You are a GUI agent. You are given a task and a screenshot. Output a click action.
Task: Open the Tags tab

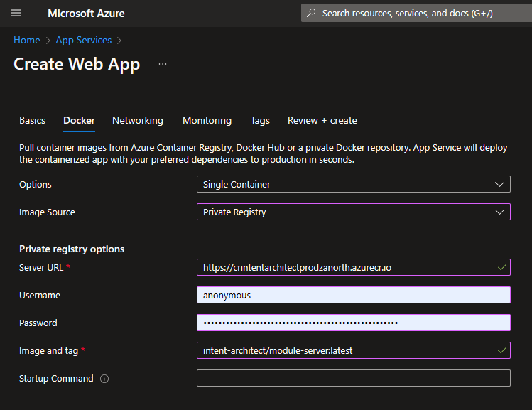coord(260,121)
